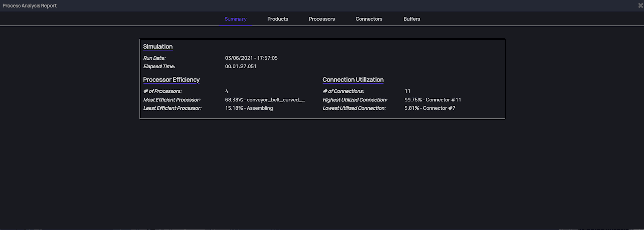Close the Process Analysis Report window
644x230 pixels.
pos(640,5)
